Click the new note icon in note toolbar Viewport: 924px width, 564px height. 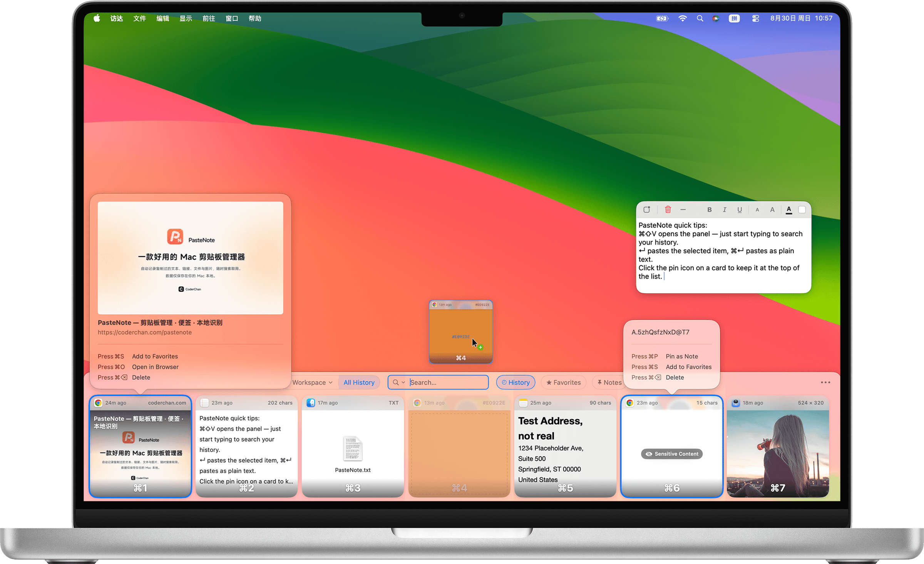click(646, 210)
